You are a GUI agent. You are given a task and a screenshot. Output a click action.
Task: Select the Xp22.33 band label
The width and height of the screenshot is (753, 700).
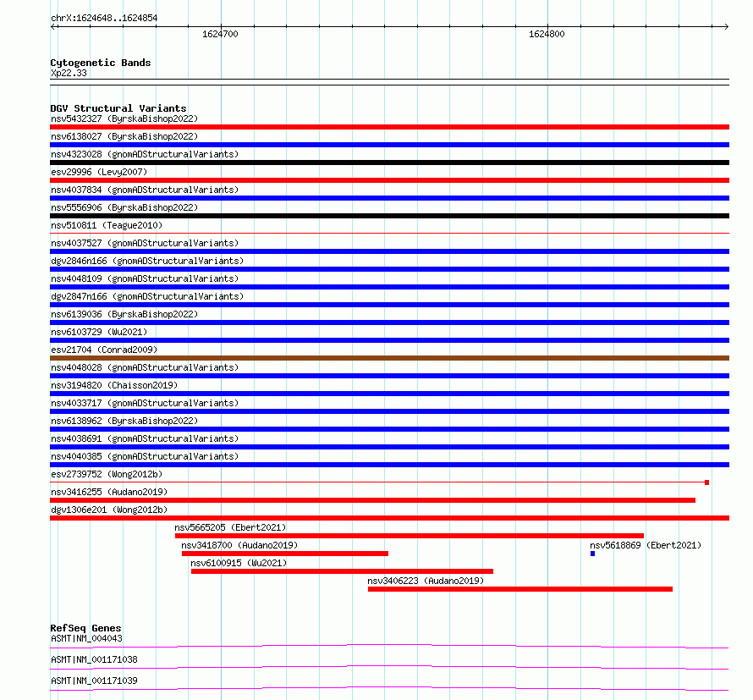point(69,73)
